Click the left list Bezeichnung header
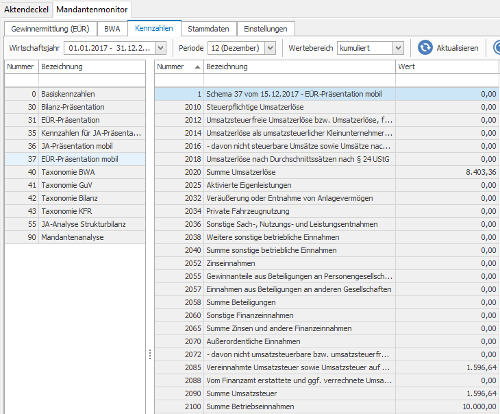Viewport: 500px width, 414px height. 92,67
